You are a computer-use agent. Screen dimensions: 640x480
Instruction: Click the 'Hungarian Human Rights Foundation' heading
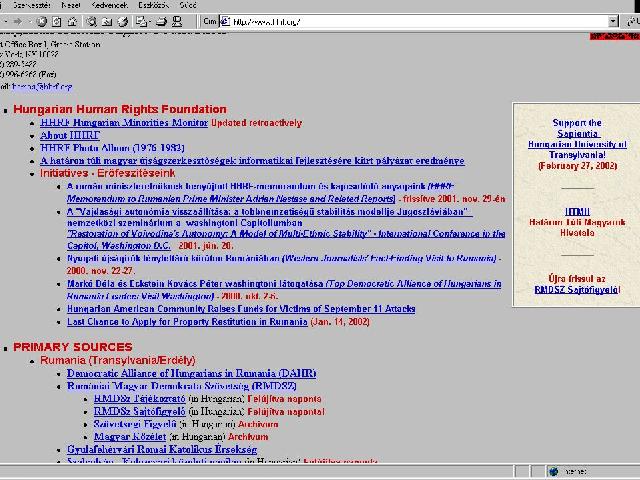pyautogui.click(x=120, y=109)
